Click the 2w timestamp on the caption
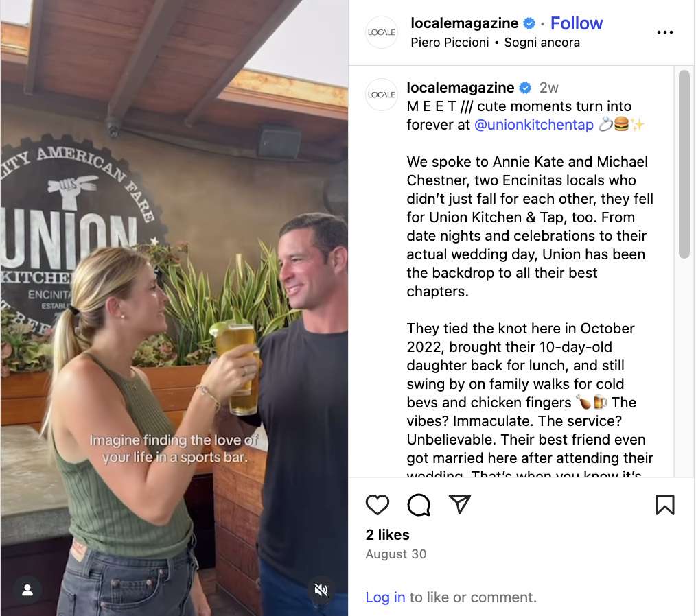Screen dimensions: 696x616 tap(548, 88)
